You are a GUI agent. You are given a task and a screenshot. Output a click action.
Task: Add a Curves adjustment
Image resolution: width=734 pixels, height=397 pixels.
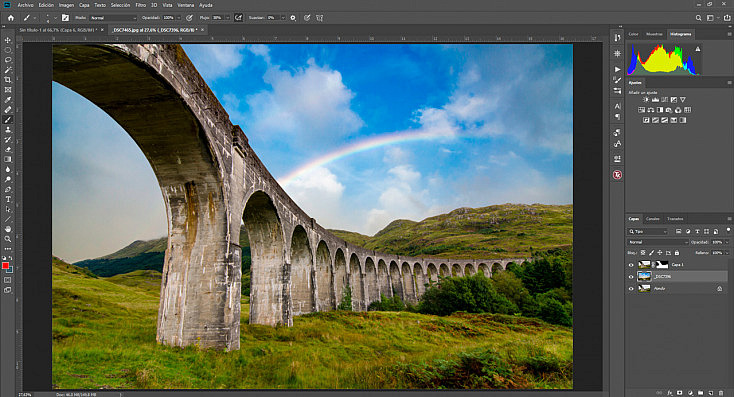point(665,100)
